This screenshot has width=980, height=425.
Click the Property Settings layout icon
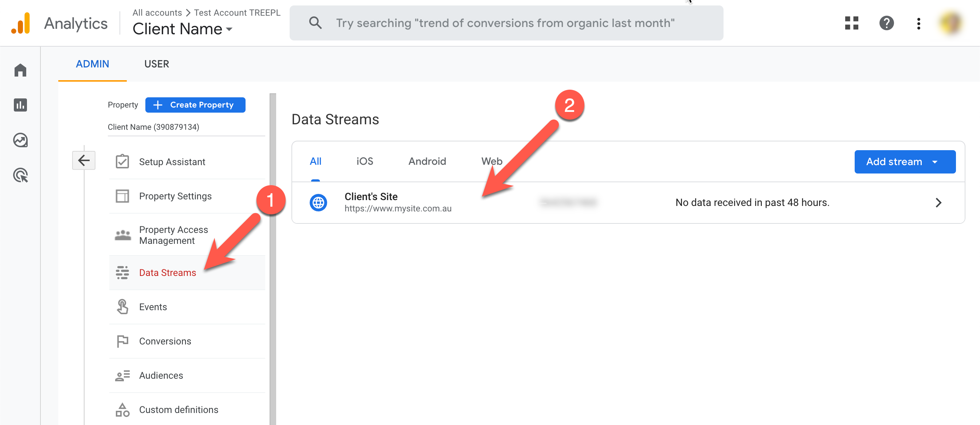(x=122, y=196)
